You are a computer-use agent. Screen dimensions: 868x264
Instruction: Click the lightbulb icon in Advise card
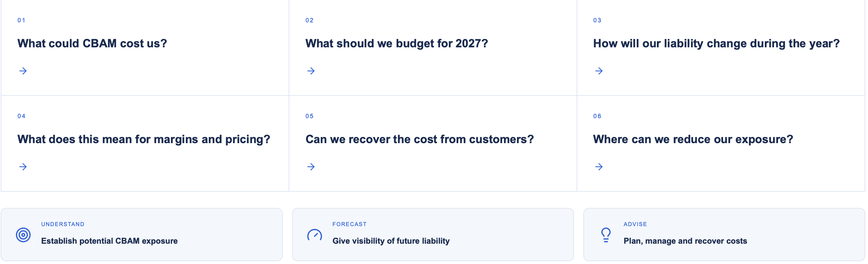coord(606,235)
